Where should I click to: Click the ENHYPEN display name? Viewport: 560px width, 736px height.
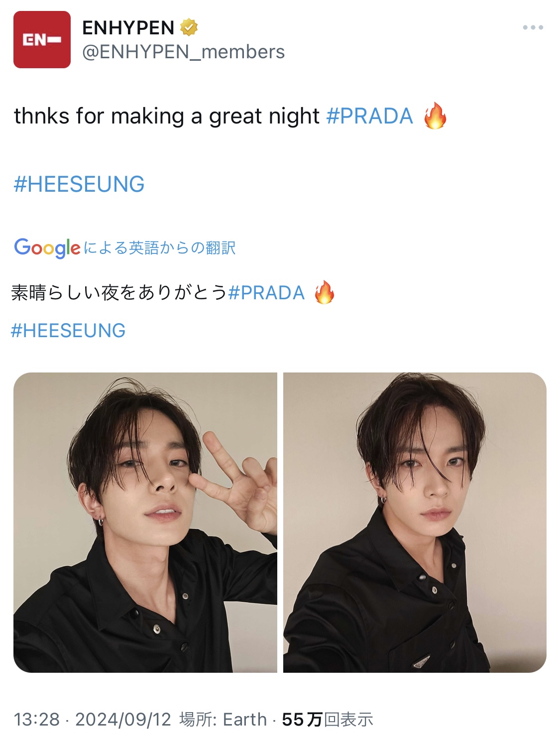click(x=128, y=27)
